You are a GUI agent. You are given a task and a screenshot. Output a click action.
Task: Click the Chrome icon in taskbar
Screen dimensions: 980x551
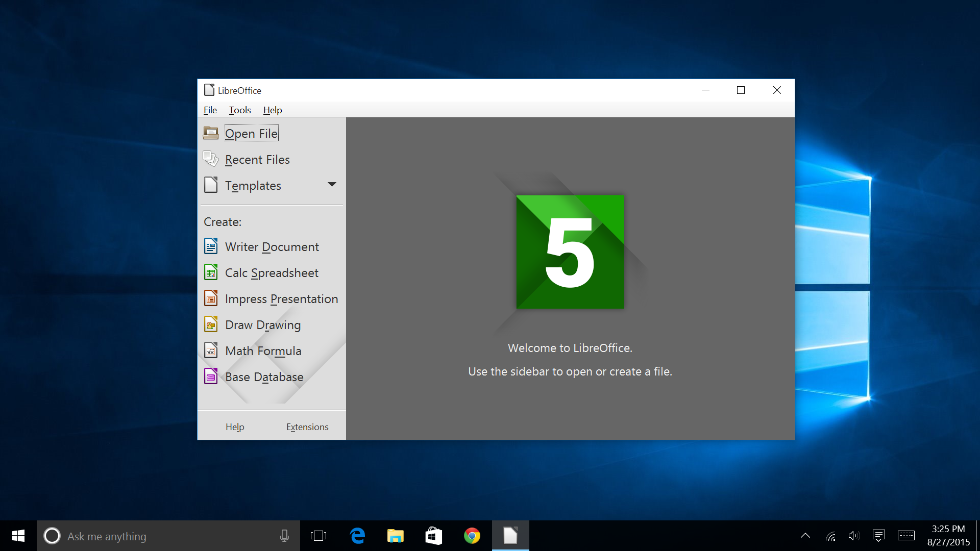coord(471,536)
